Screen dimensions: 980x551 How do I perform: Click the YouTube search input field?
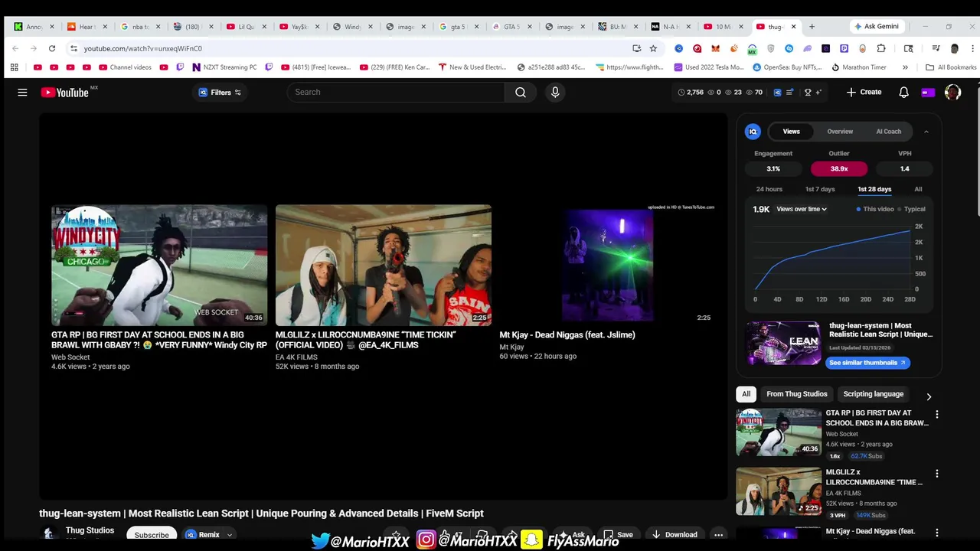coord(396,93)
